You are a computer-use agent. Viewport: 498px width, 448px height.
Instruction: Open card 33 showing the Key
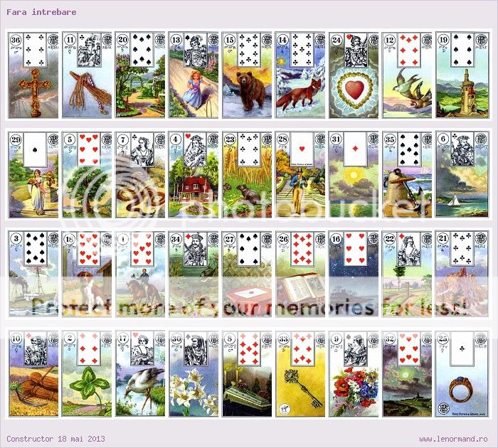[300, 373]
